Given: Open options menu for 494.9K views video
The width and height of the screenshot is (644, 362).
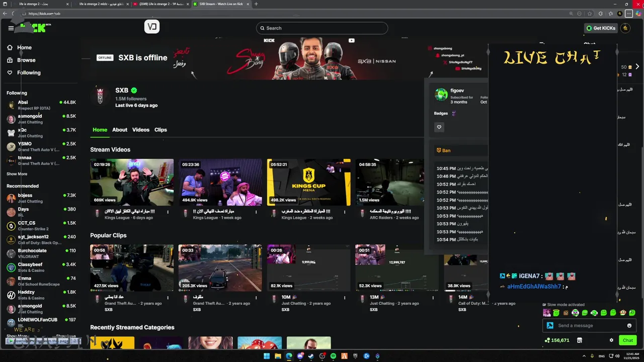Looking at the screenshot, I should 256,212.
